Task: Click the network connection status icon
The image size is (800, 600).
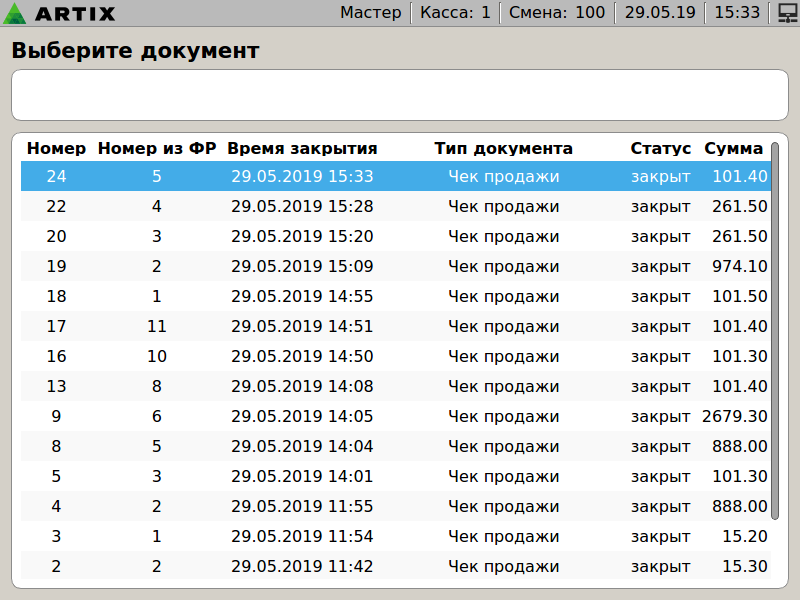Action: 785,13
